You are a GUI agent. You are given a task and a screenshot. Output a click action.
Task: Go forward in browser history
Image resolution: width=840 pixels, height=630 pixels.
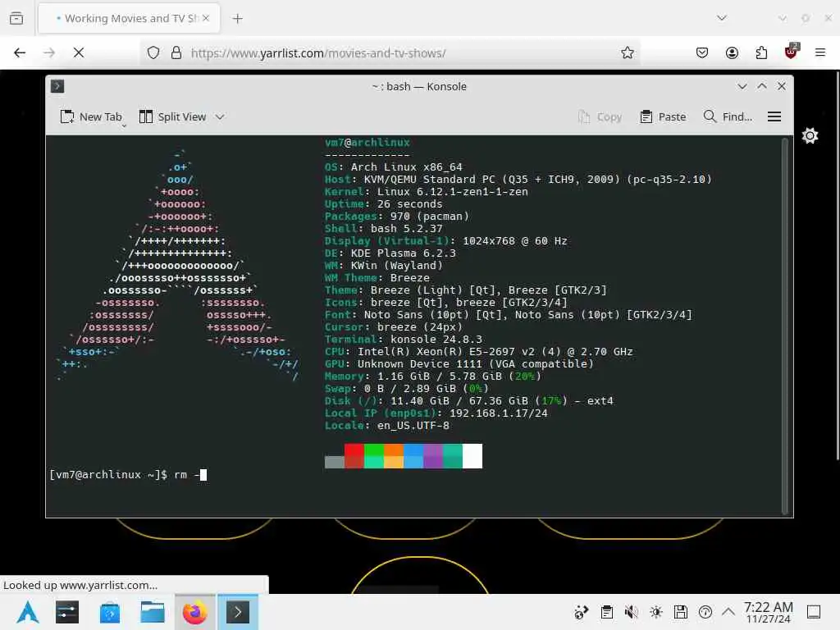click(x=49, y=52)
